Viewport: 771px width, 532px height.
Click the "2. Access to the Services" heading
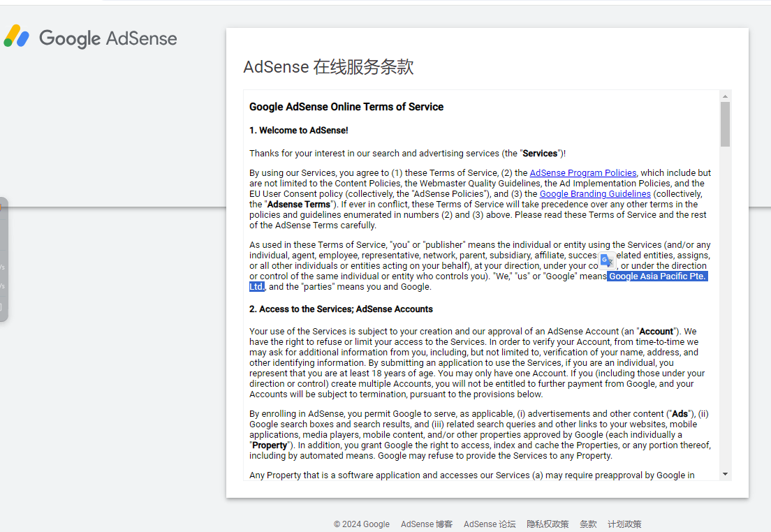(341, 309)
